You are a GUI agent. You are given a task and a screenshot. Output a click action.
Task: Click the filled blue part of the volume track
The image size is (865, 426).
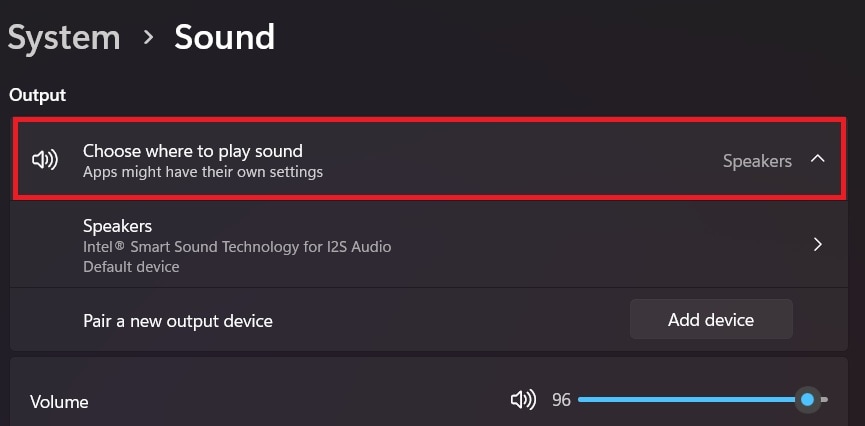click(688, 400)
